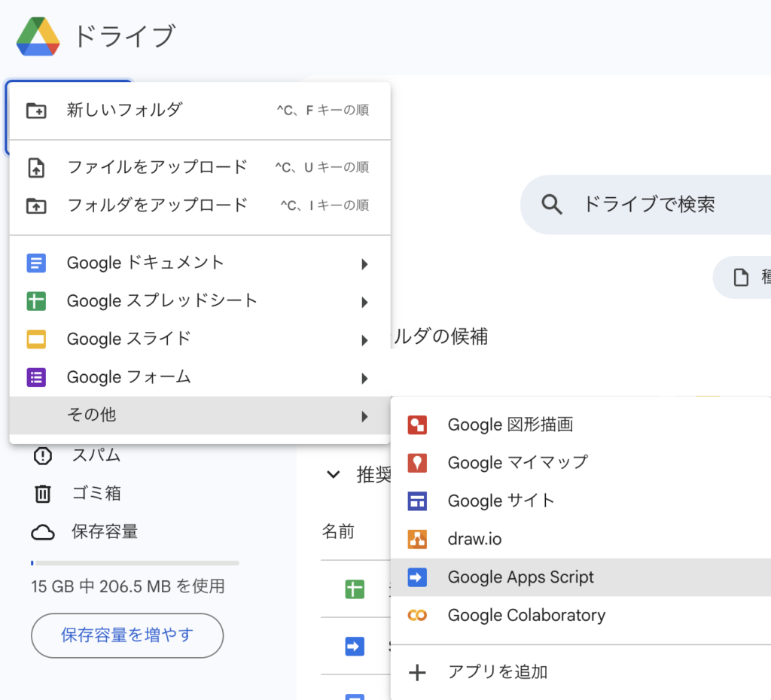Click the blue Apps Script file icon in list
Screen dimensions: 771x700
[355, 647]
